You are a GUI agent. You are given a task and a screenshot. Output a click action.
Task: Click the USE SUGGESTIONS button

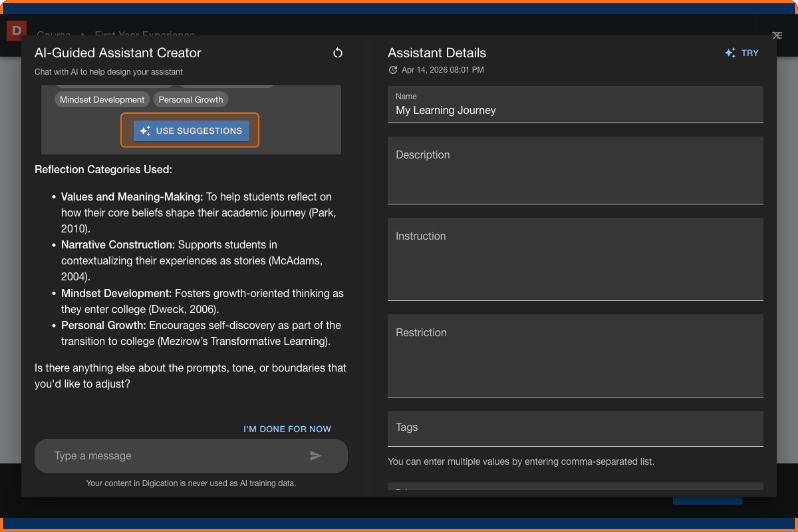coord(191,131)
